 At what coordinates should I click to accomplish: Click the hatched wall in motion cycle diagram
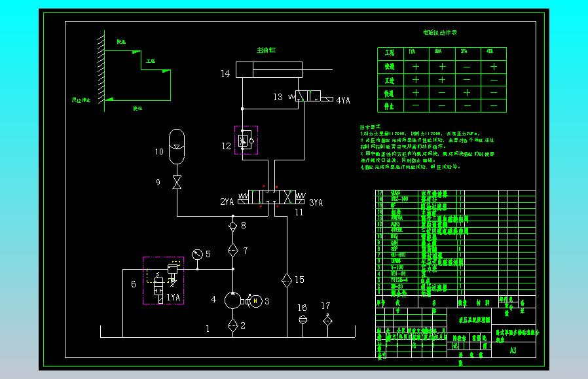[x=101, y=69]
